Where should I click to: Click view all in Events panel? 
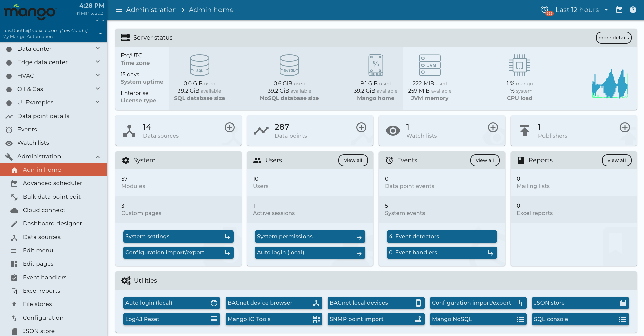coord(485,160)
